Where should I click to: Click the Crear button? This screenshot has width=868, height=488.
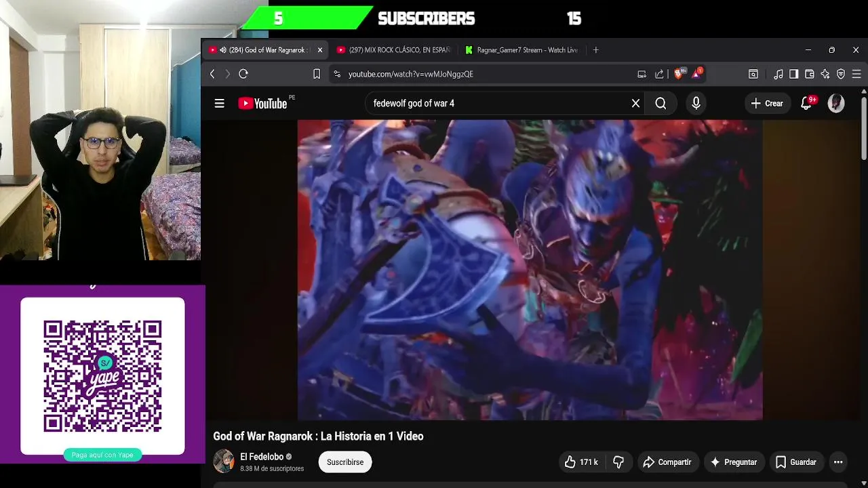767,104
